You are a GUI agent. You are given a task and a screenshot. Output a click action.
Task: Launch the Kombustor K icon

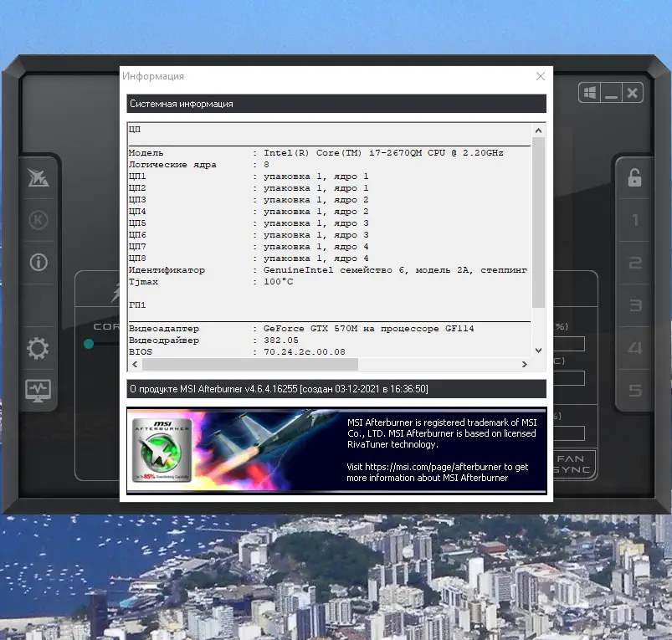pos(38,220)
